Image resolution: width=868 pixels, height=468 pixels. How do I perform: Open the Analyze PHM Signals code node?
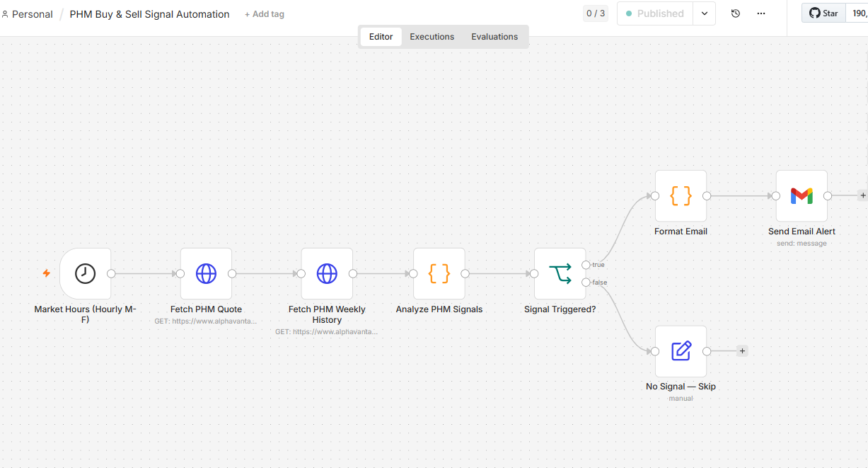[439, 273]
